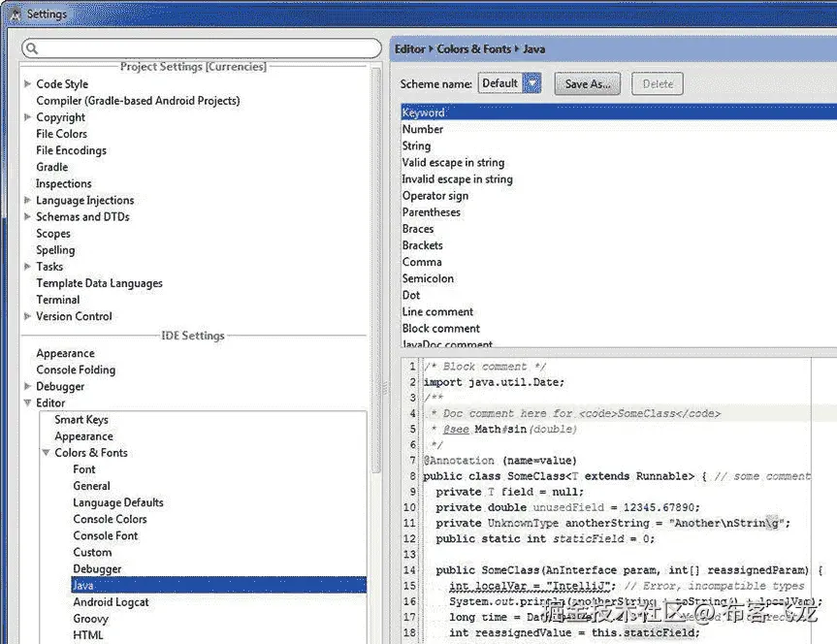Select Groovy colors

(x=91, y=619)
